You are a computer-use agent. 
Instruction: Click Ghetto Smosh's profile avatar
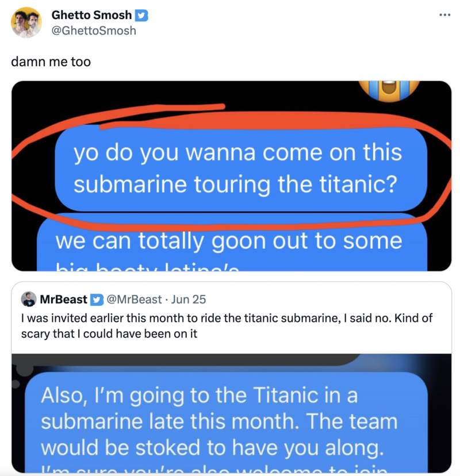[x=25, y=23]
